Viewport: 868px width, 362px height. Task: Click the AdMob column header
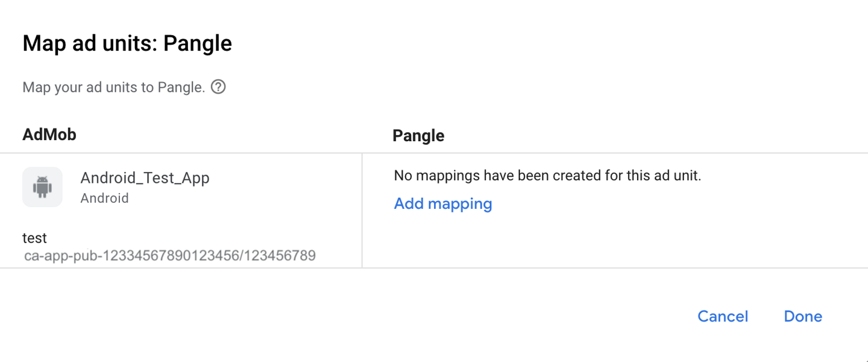49,134
